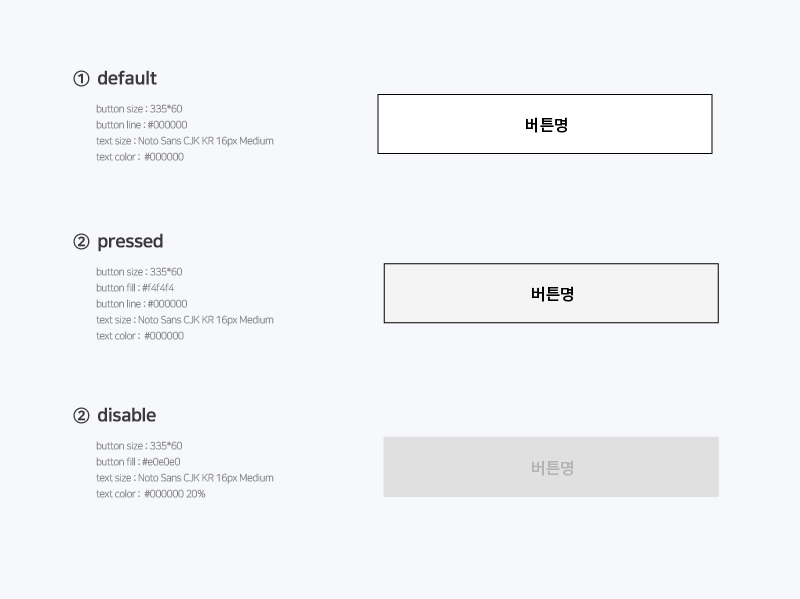The image size is (800, 599).
Task: Click the "disable" heading
Action: click(x=127, y=415)
